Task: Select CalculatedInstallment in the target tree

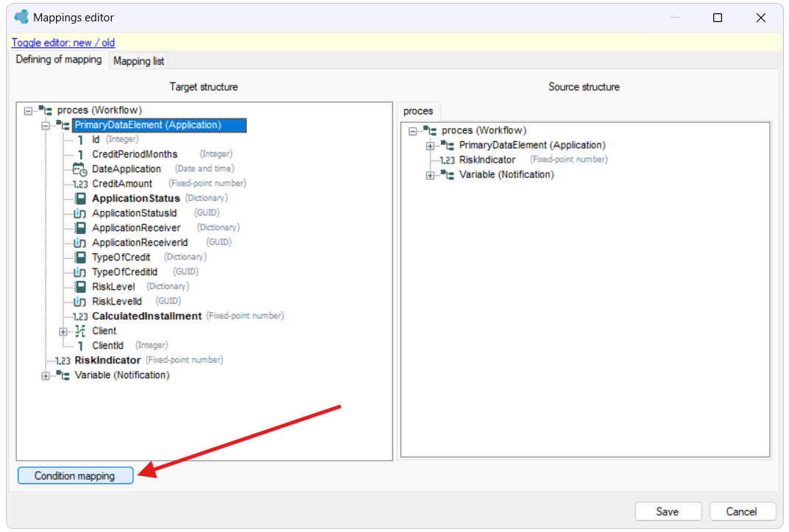Action: coord(147,316)
